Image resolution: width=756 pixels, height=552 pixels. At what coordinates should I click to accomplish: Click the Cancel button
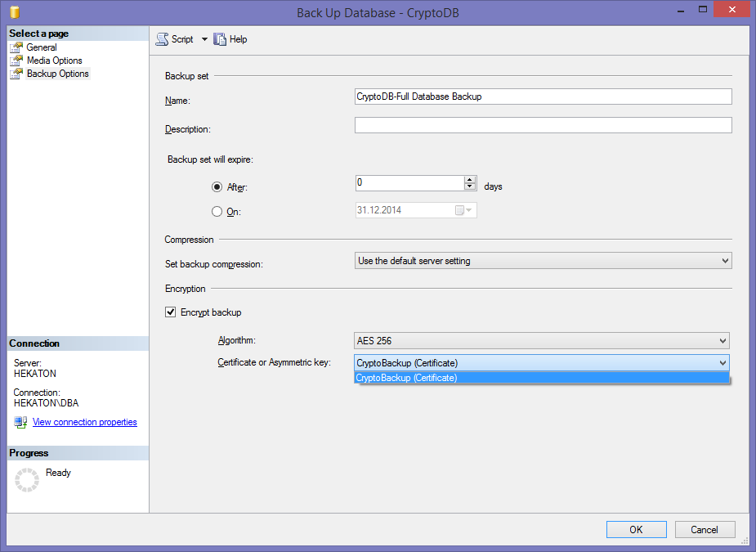705,529
